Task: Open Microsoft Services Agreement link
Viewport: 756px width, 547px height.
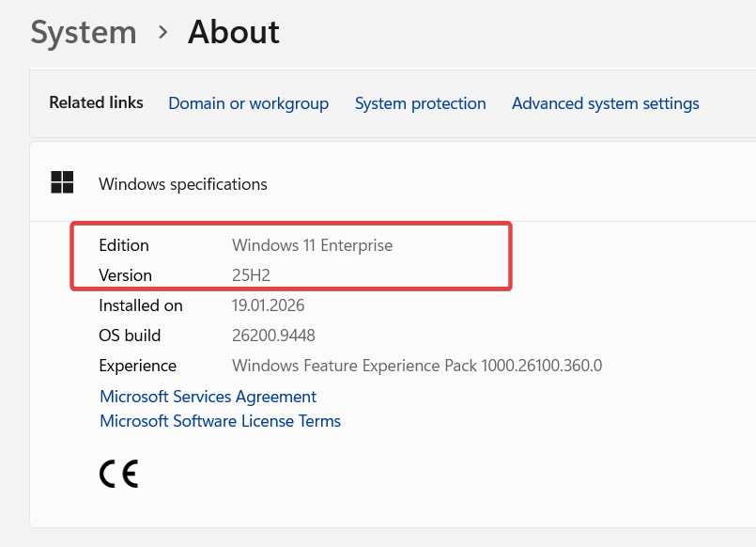Action: [x=208, y=397]
